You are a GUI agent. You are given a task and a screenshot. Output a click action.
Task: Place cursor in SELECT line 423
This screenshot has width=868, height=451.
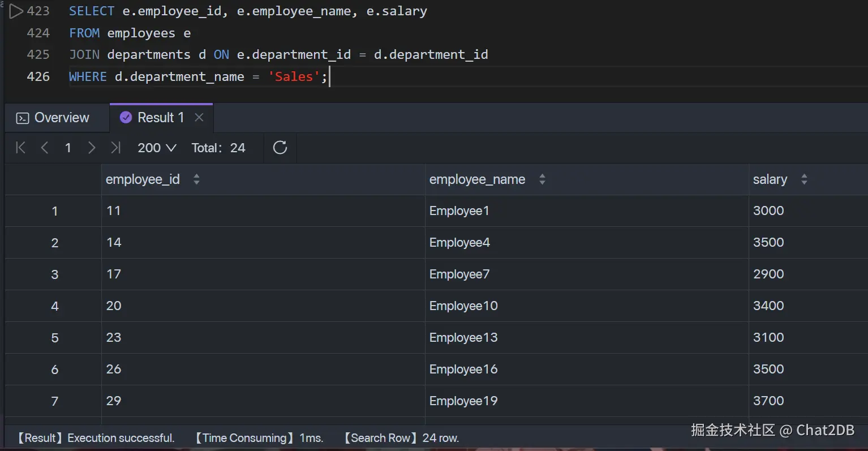[248, 11]
